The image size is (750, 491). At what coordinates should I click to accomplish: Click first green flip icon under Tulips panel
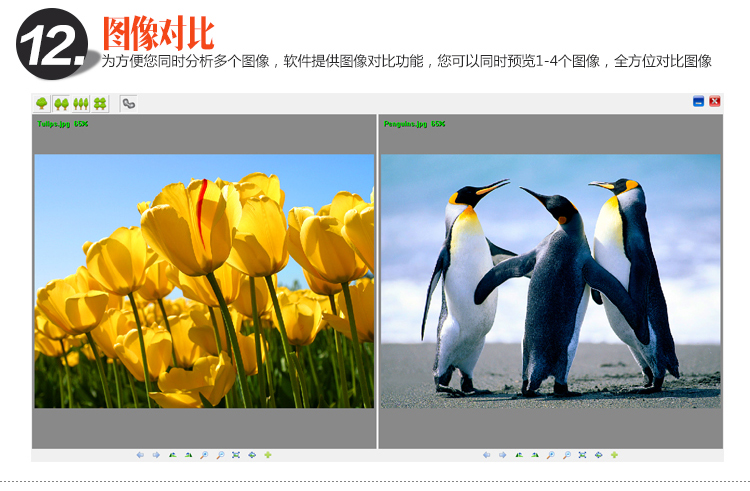point(172,455)
